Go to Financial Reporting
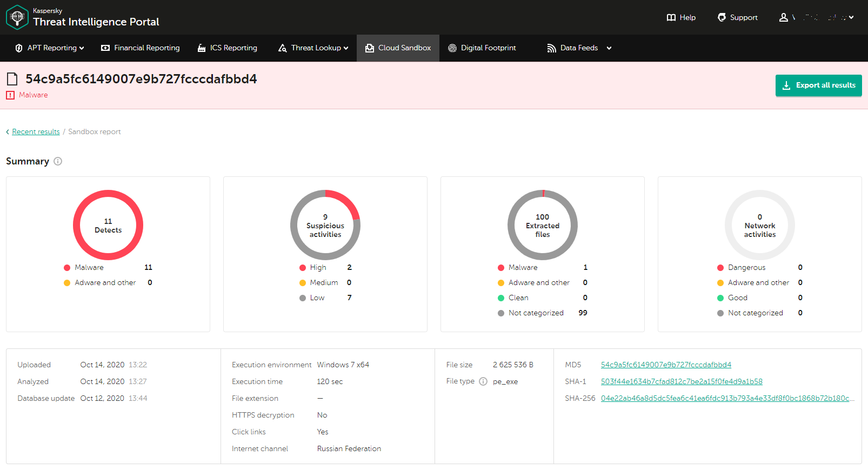The width and height of the screenshot is (868, 469). (141, 48)
